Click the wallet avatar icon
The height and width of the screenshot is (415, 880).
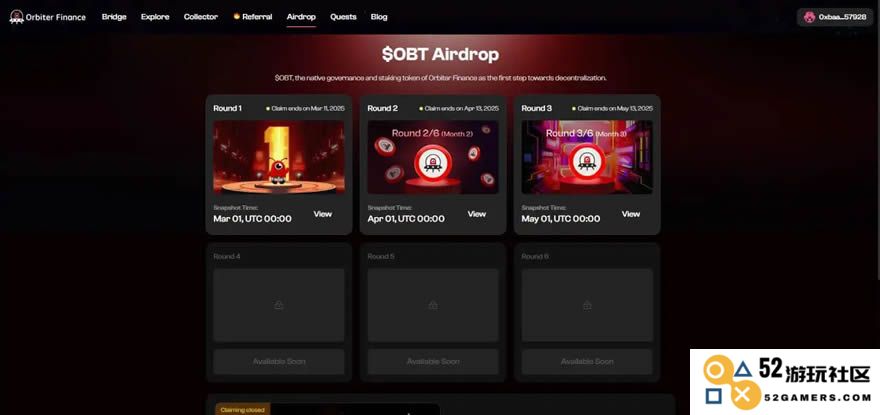pyautogui.click(x=809, y=17)
